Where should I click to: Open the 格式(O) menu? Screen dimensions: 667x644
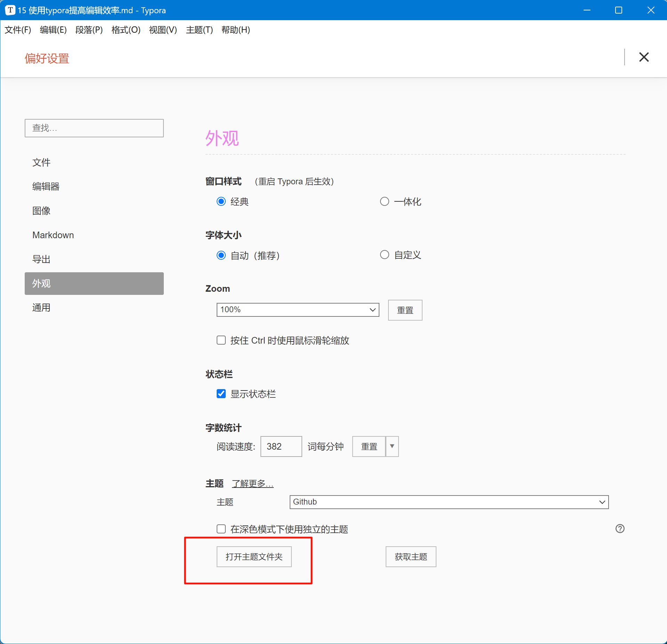click(x=126, y=30)
